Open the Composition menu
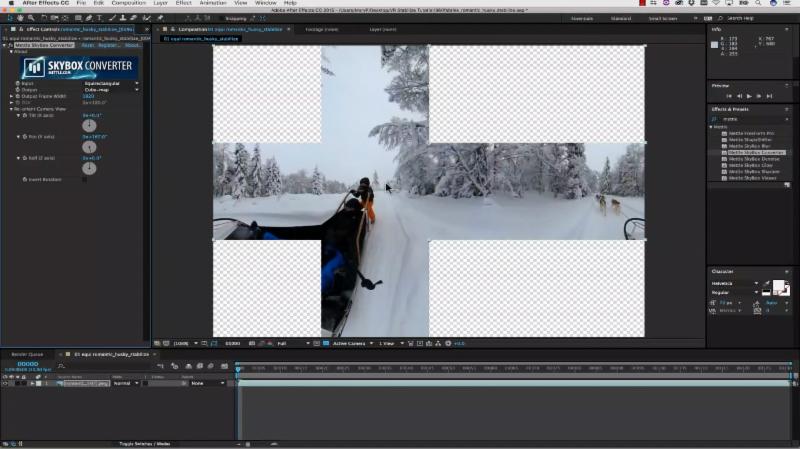The width and height of the screenshot is (800, 449). tap(128, 3)
